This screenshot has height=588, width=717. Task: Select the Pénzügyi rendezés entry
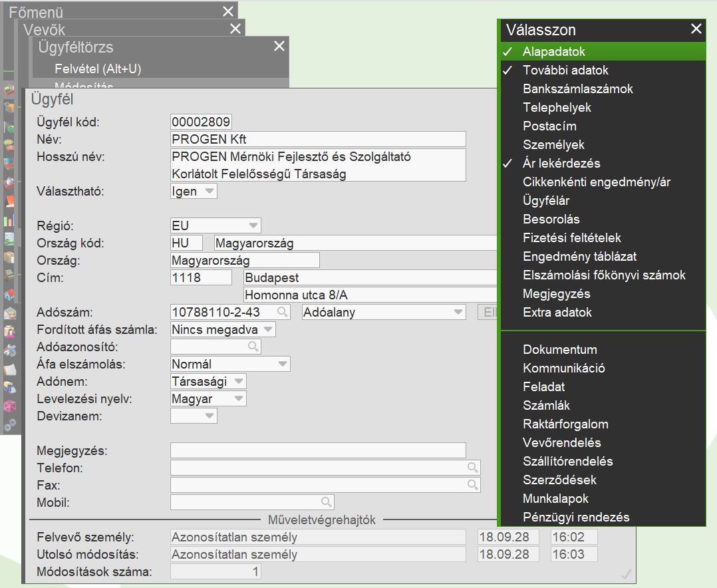pyautogui.click(x=576, y=517)
